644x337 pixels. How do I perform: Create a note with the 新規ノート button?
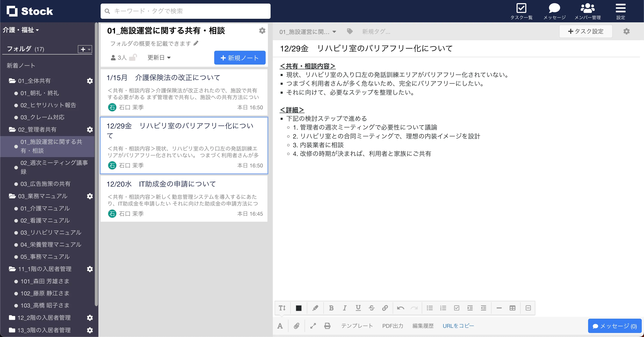(239, 57)
